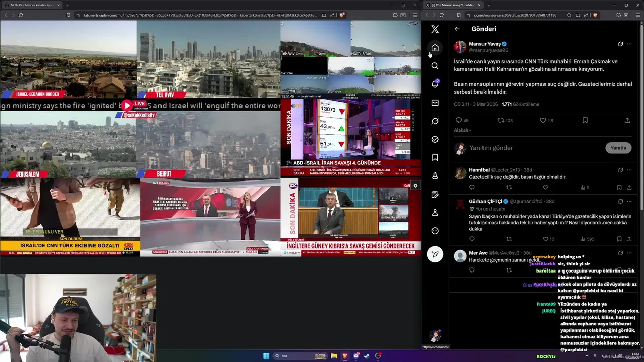Image resolution: width=644 pixels, height=362 pixels.
Task: Click the X logo at sidebar top
Action: point(435,29)
